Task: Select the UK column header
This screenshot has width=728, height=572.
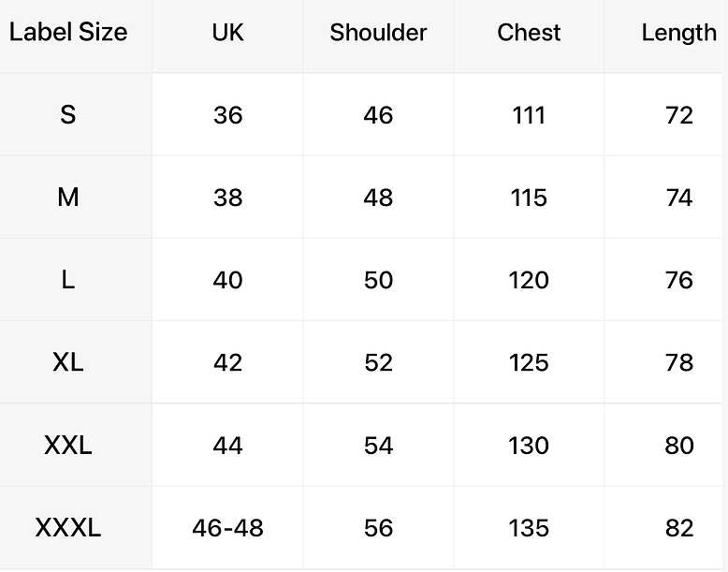Action: [x=227, y=33]
